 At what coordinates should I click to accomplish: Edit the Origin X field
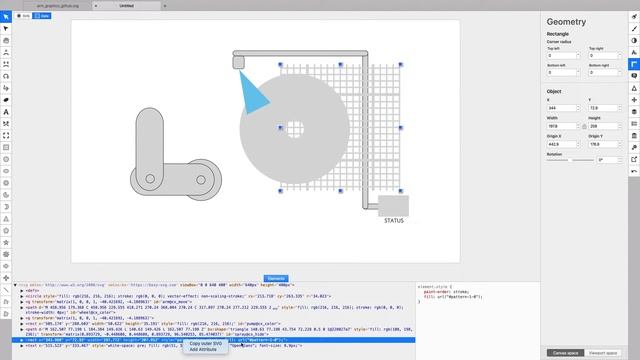coord(563,144)
